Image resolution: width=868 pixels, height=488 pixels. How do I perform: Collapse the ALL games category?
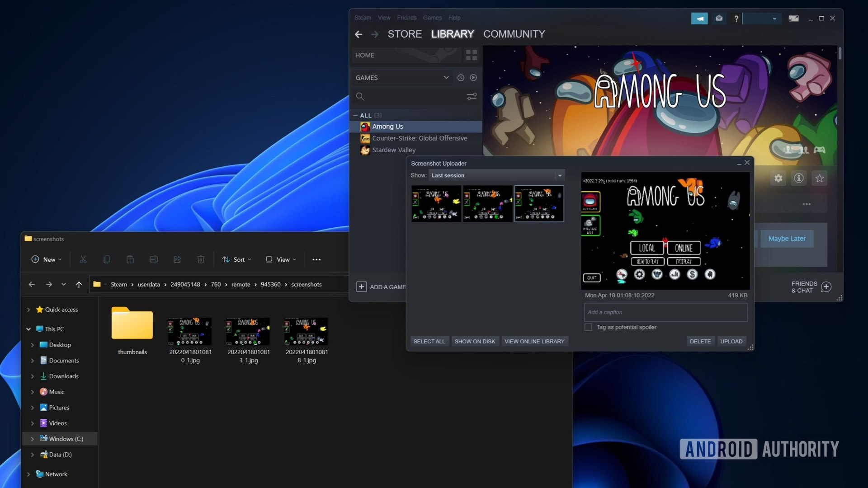point(355,116)
